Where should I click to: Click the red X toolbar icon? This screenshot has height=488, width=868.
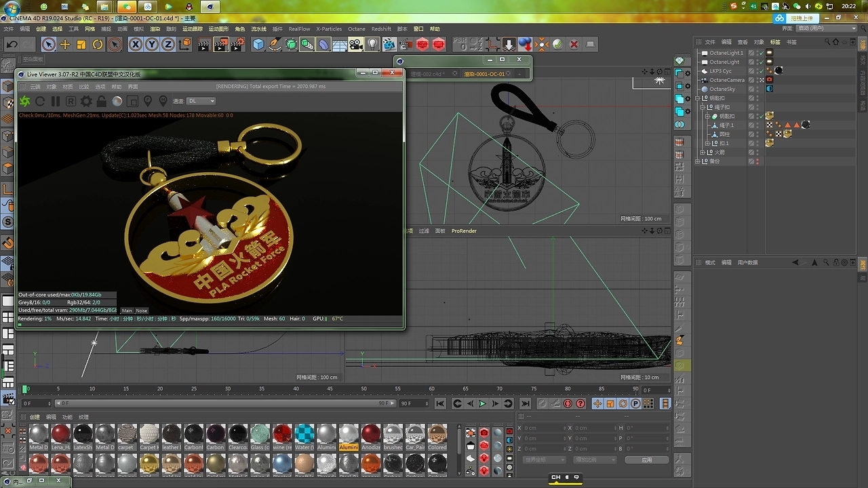coord(574,45)
